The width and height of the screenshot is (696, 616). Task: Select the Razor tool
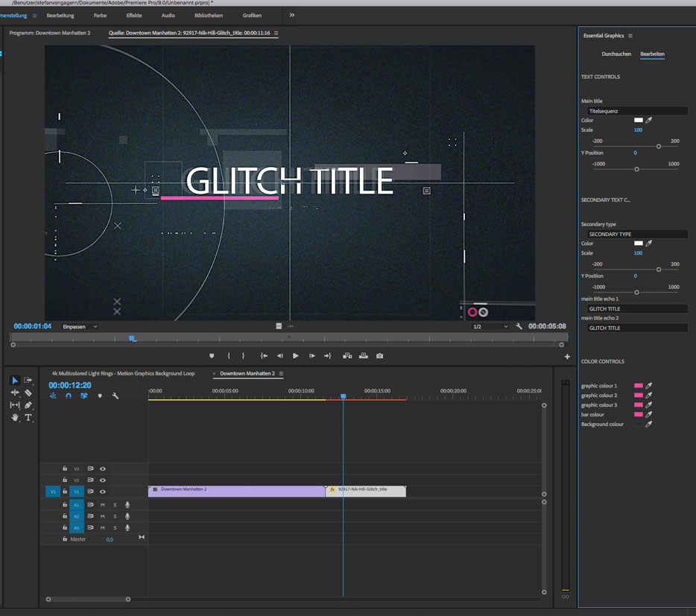click(28, 393)
